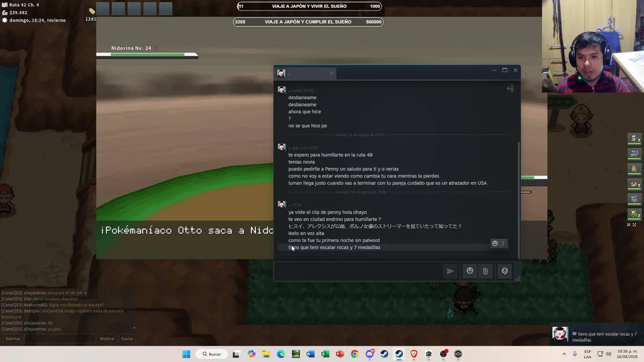Click the 'VIAJE A JAPÓN Y VIVIR EL SUEÑO' progress bar

(x=309, y=7)
